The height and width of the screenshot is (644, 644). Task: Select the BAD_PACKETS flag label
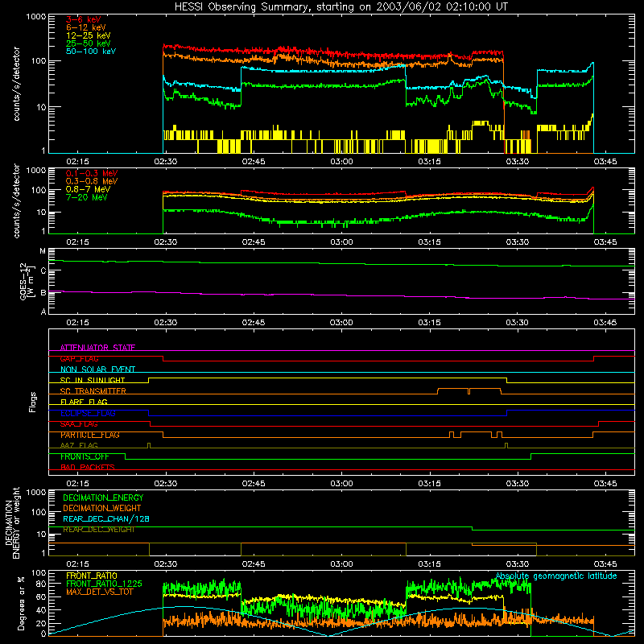[x=88, y=467]
